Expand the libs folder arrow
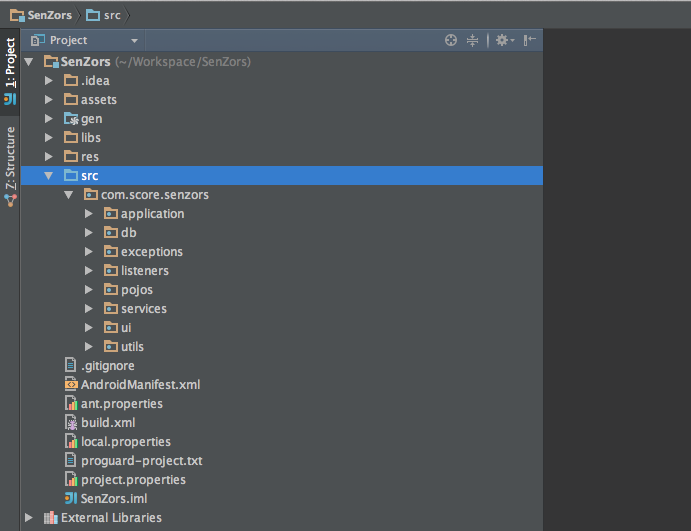This screenshot has width=691, height=531. click(x=48, y=137)
